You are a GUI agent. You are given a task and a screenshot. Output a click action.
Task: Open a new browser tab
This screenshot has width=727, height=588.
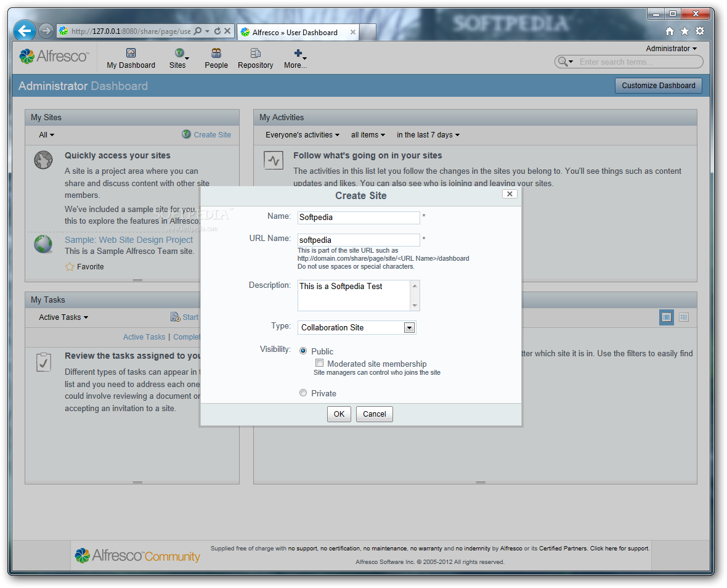pos(368,32)
